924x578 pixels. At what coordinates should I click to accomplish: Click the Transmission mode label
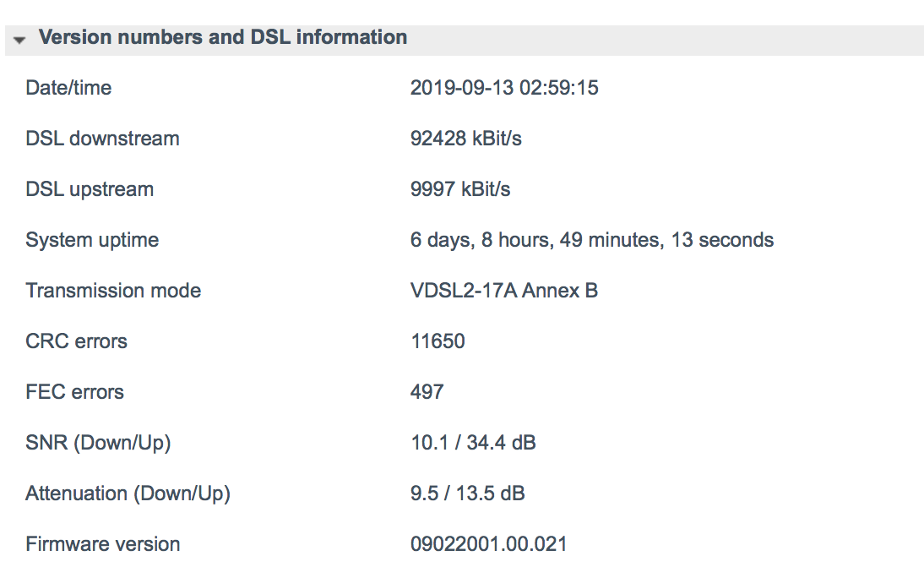point(113,291)
